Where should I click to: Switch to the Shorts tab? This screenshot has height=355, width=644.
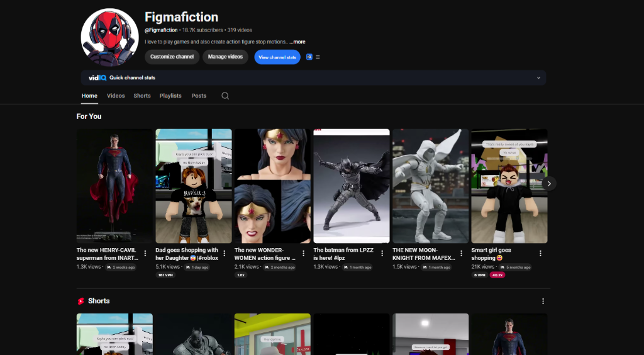pyautogui.click(x=142, y=96)
